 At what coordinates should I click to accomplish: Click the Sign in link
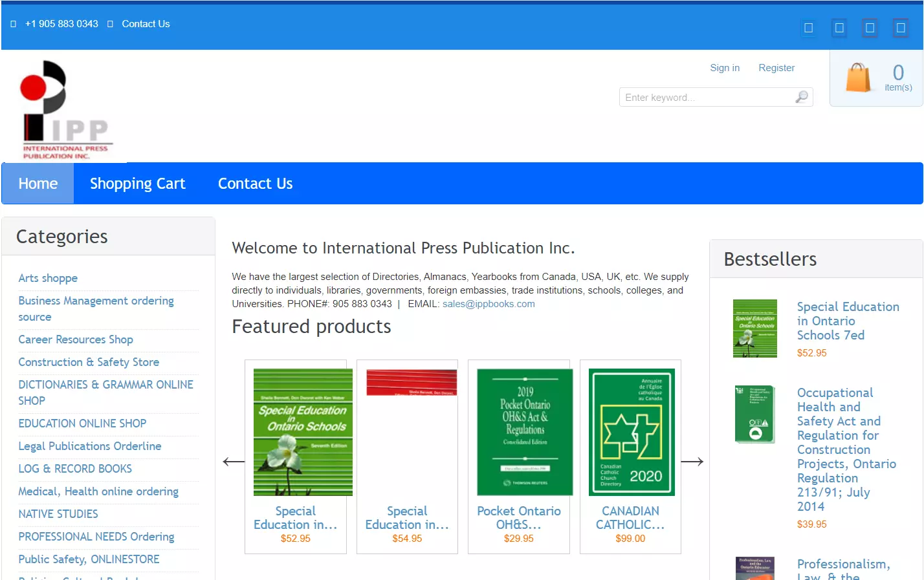[724, 68]
